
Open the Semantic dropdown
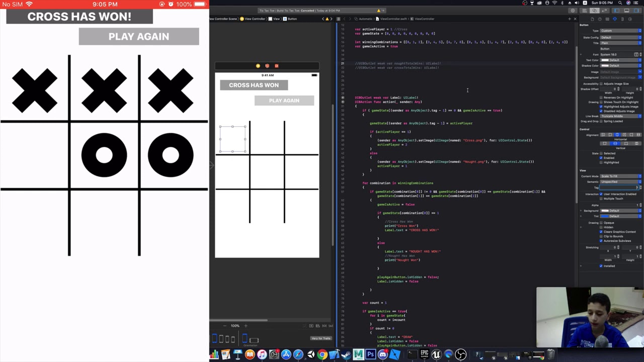[x=621, y=182]
